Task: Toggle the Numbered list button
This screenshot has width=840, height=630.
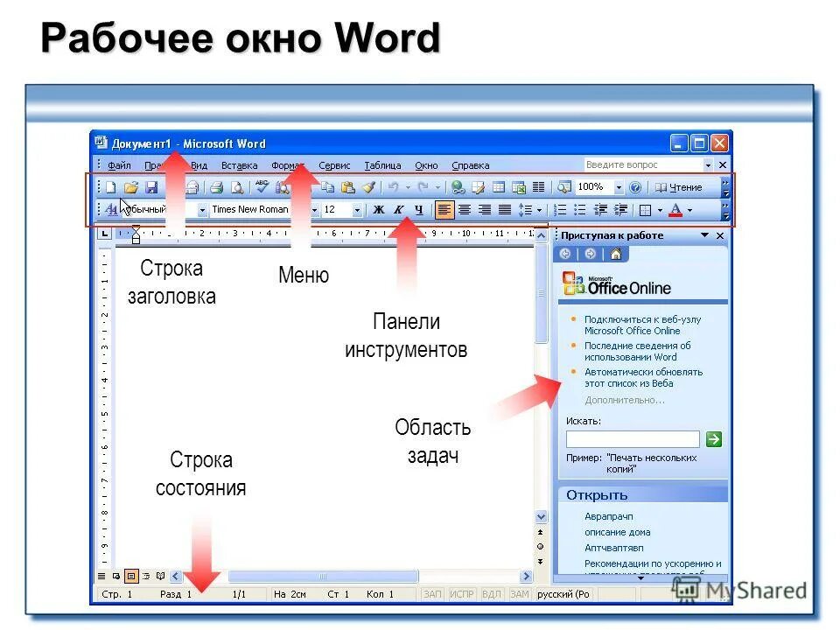Action: click(560, 209)
